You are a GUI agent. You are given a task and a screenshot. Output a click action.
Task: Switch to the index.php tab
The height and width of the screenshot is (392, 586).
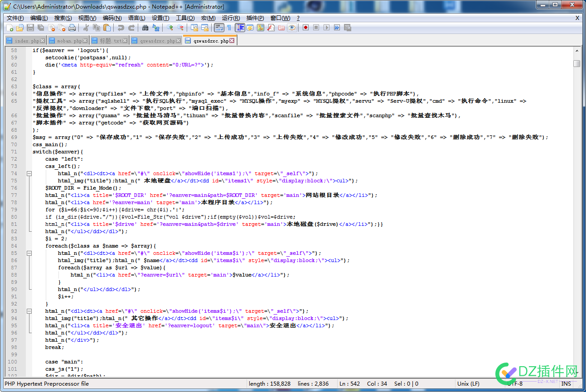[25, 41]
